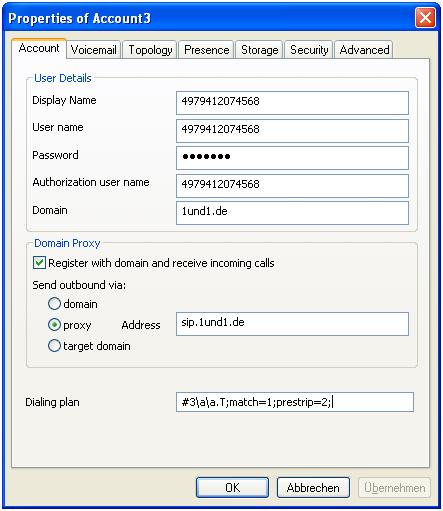Click into the Password field
The width and height of the screenshot is (443, 511).
(x=292, y=158)
